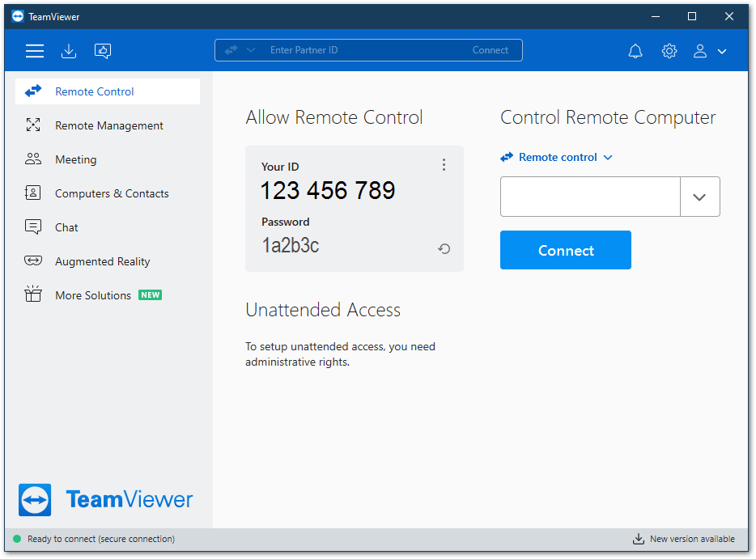Click the Allow Remote Control heading
756x559 pixels.
pyautogui.click(x=334, y=117)
